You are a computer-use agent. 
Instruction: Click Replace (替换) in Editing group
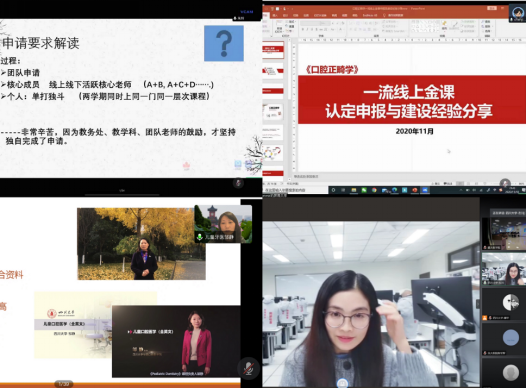point(486,26)
